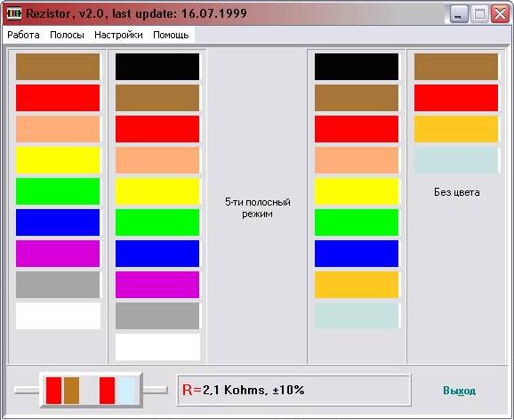Click the Выход exit link
Viewport: 514px width, 420px height.
coord(459,390)
